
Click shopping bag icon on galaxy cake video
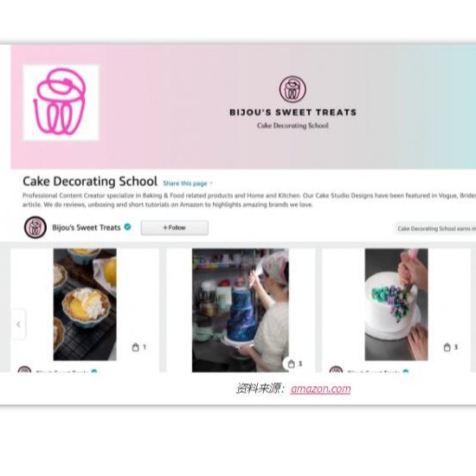pos(291,363)
